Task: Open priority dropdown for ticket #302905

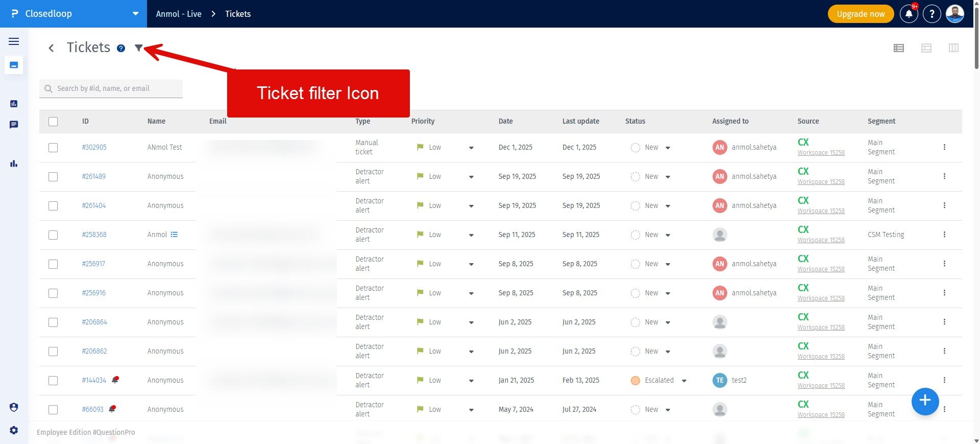Action: click(471, 148)
